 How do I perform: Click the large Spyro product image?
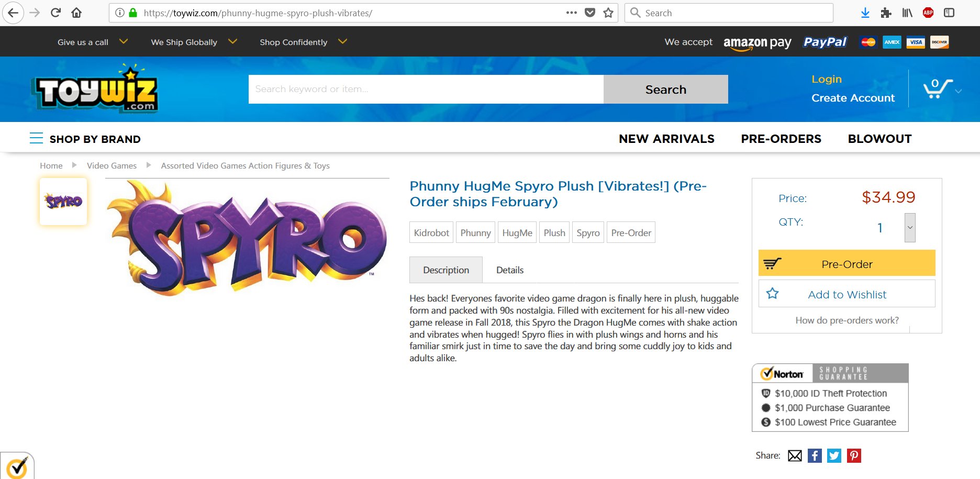pos(247,237)
